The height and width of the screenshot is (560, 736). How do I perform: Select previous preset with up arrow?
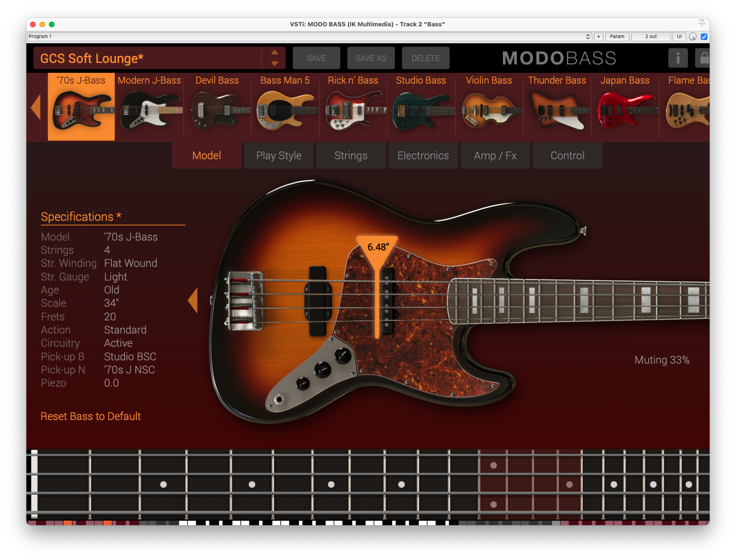pos(275,53)
